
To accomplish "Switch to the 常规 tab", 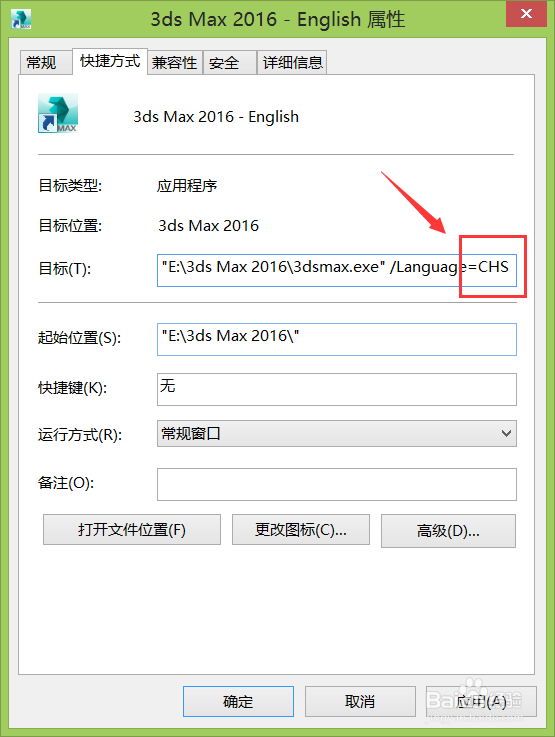I will coord(45,63).
